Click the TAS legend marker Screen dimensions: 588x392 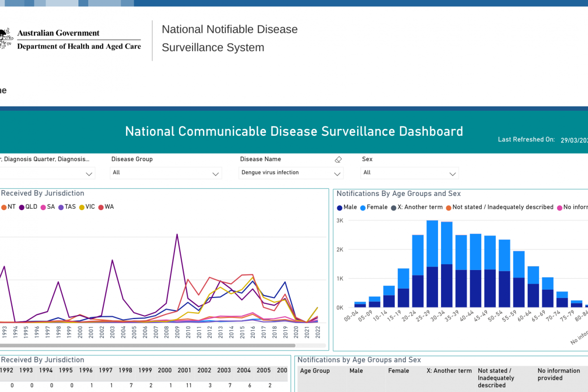tap(61, 207)
